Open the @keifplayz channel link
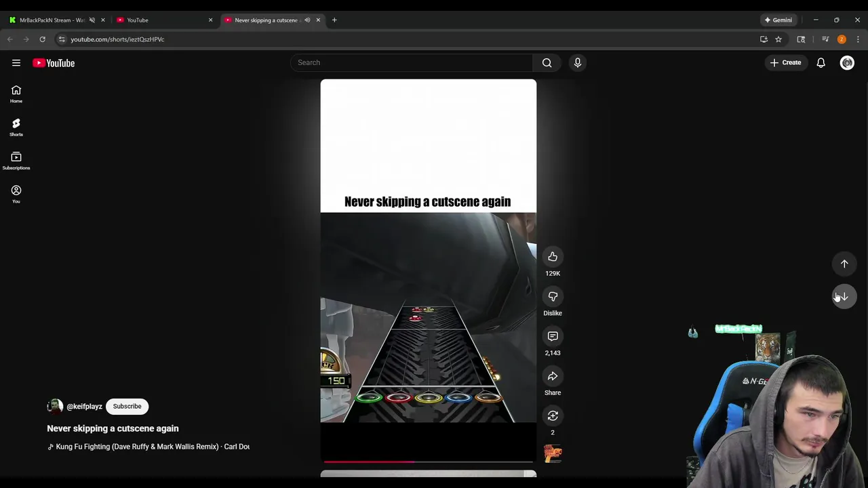This screenshot has width=868, height=488. tap(85, 407)
